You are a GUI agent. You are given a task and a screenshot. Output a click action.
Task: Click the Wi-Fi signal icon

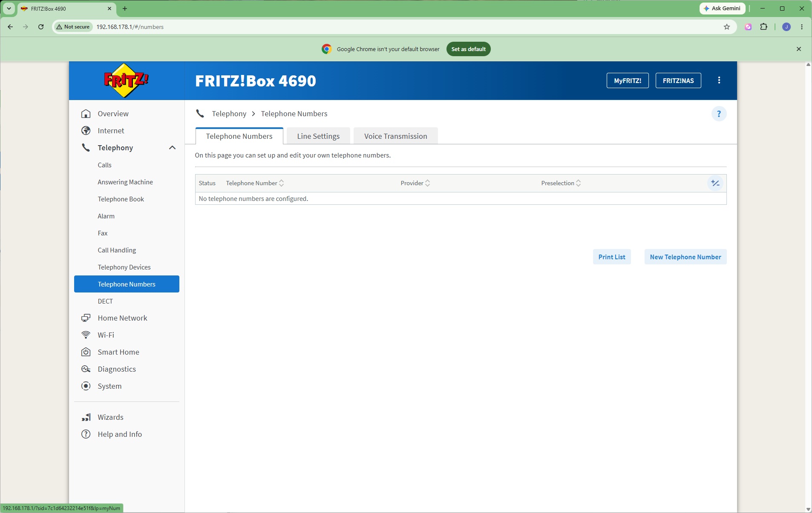(86, 335)
